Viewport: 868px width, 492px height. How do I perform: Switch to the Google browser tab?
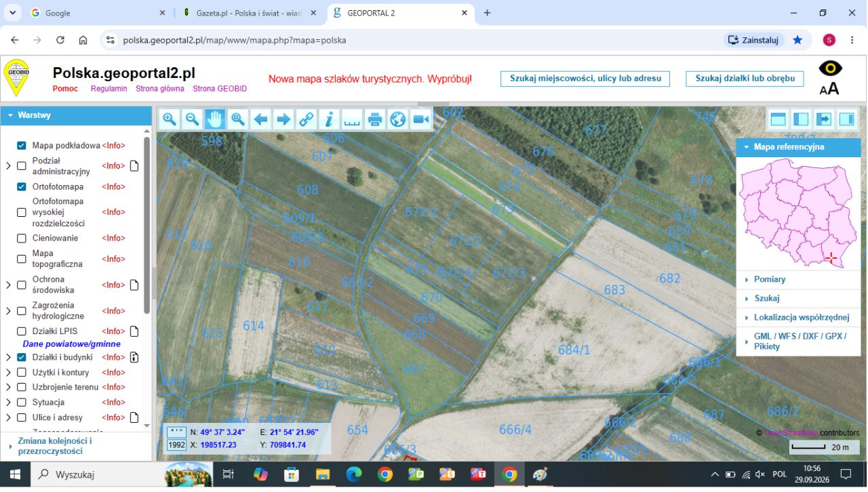click(98, 13)
